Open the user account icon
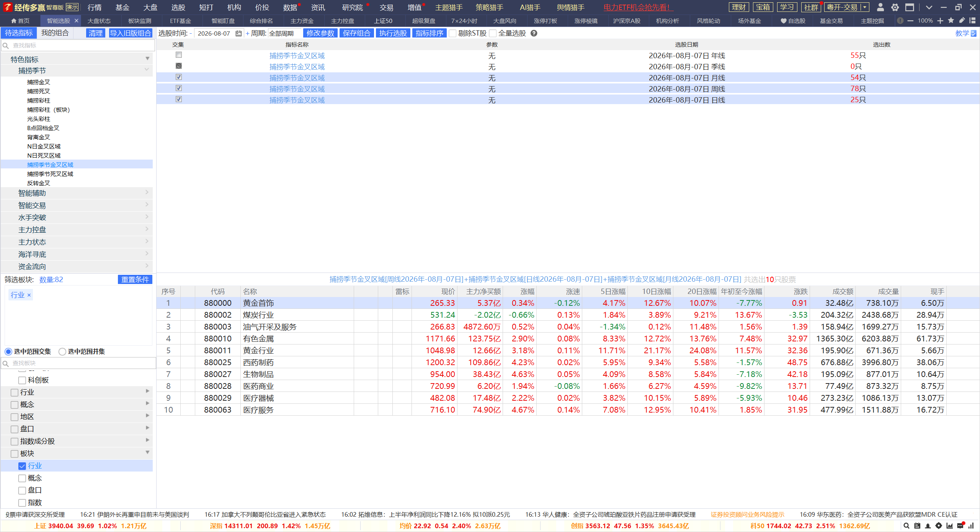The image size is (980, 532). coord(880,7)
